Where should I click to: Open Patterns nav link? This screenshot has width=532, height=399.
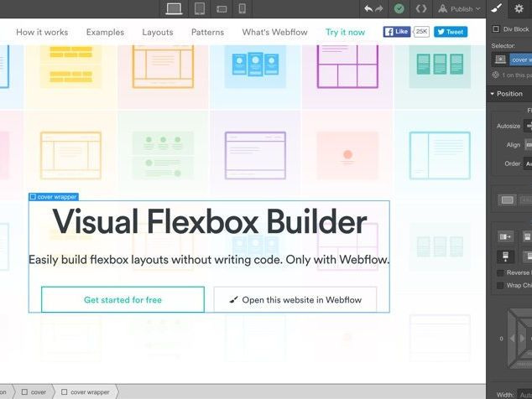[x=207, y=32]
